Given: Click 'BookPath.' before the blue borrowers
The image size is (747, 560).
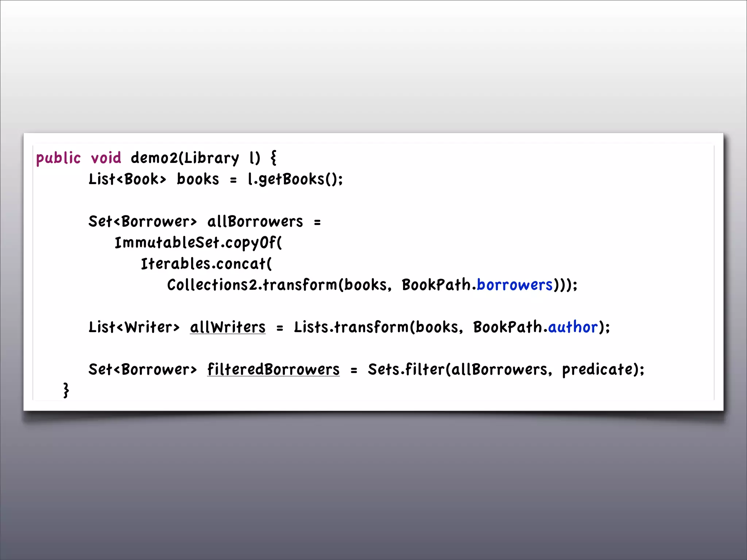Looking at the screenshot, I should tap(439, 285).
